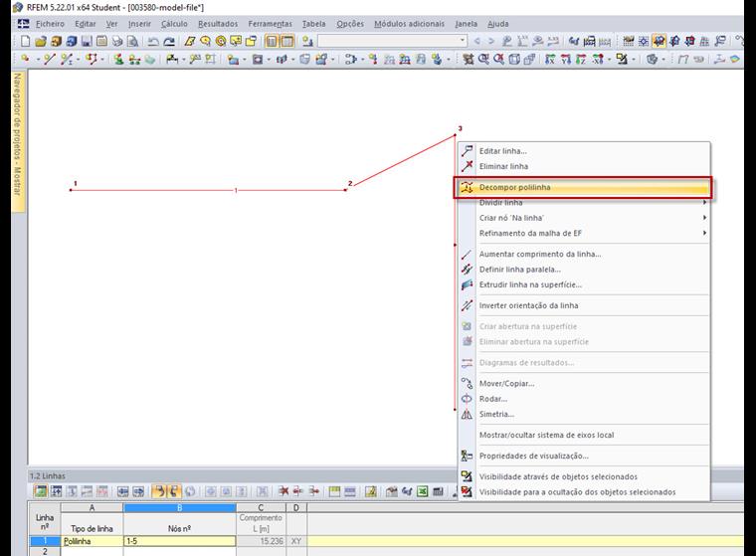
Task: Click the Nós nº input field showing 1-5
Action: tap(180, 541)
